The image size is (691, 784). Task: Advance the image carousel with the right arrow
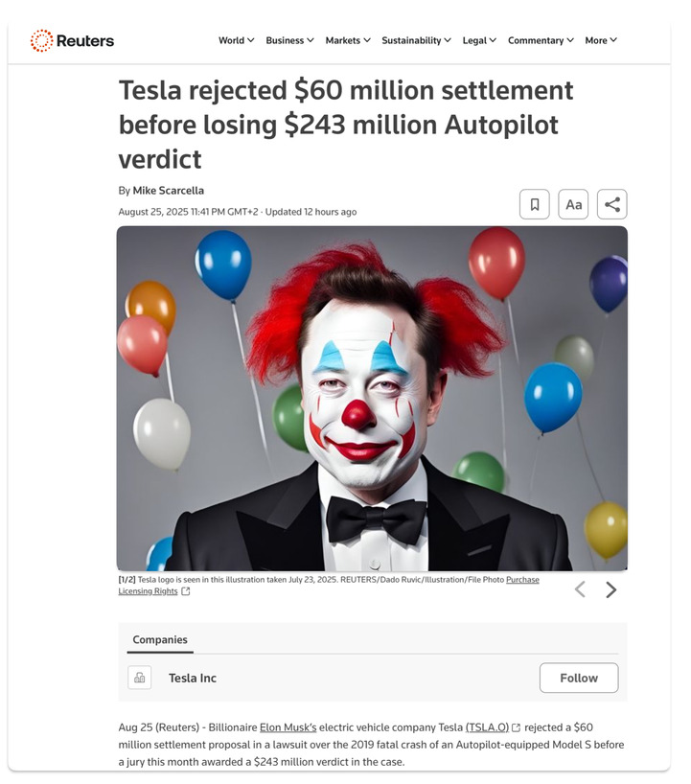611,589
